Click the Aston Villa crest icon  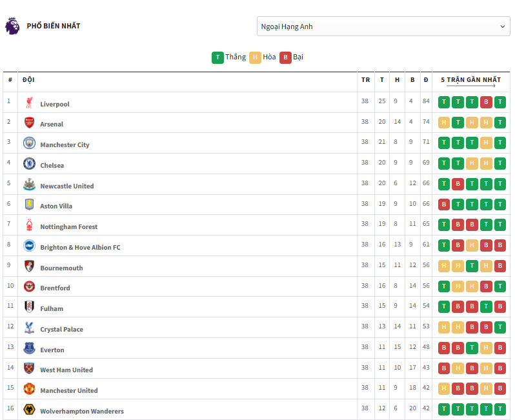[x=29, y=205]
